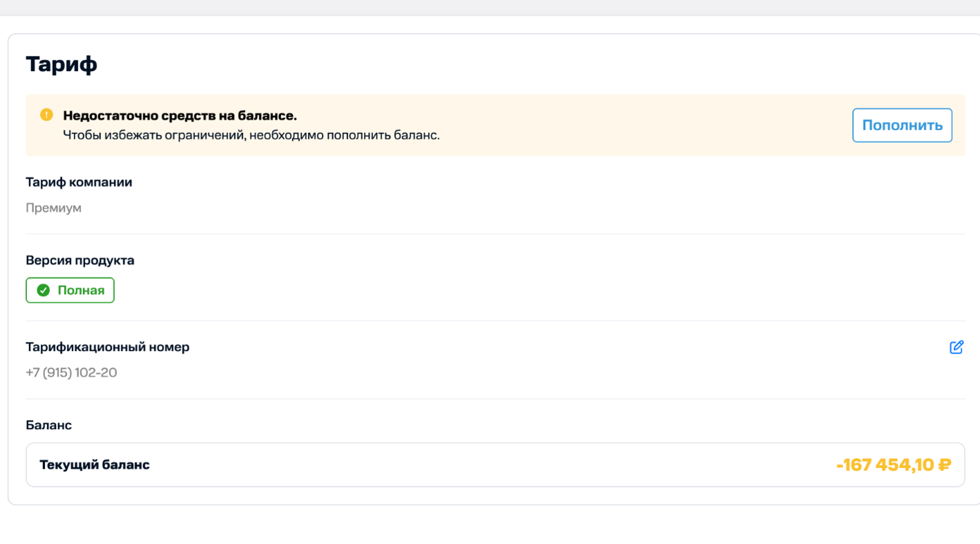The width and height of the screenshot is (980, 544).
Task: Click the Баланс section label
Action: tap(48, 425)
